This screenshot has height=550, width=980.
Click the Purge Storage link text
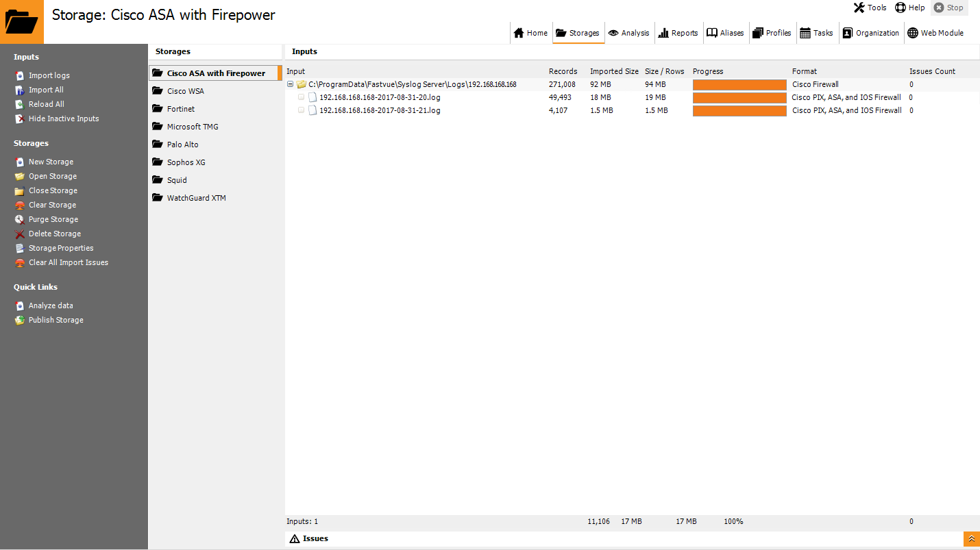pyautogui.click(x=53, y=219)
